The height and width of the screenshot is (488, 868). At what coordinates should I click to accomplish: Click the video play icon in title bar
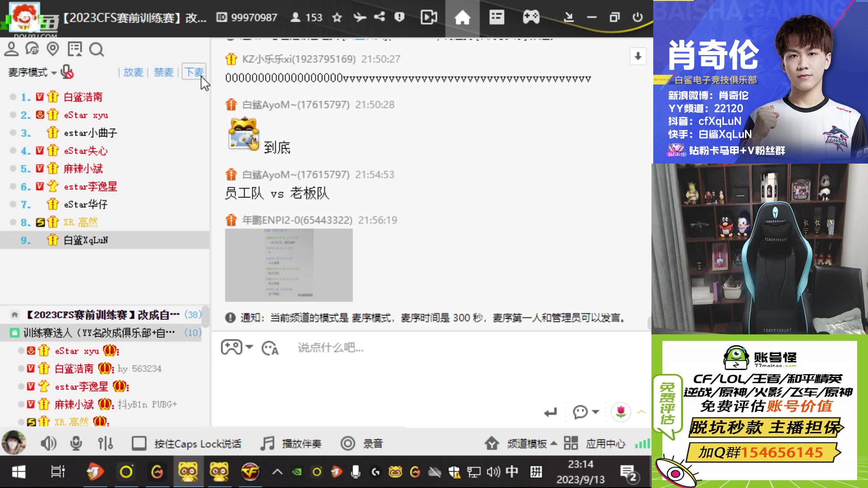coord(429,17)
